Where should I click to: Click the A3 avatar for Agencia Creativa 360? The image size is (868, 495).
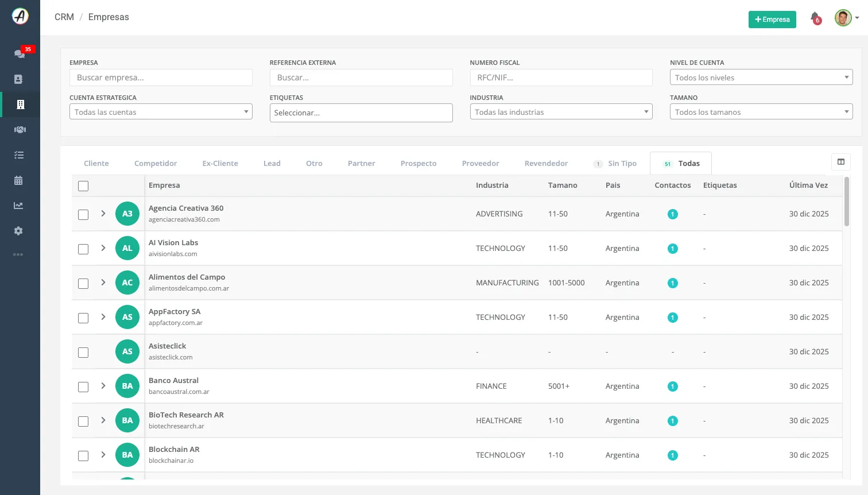point(127,214)
